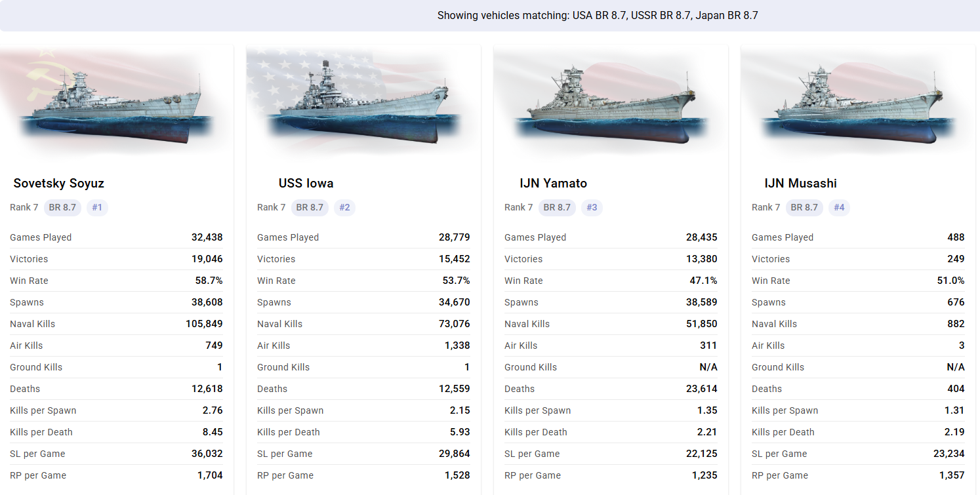
Task: Select the #2 badge on USS Iowa
Action: click(344, 207)
